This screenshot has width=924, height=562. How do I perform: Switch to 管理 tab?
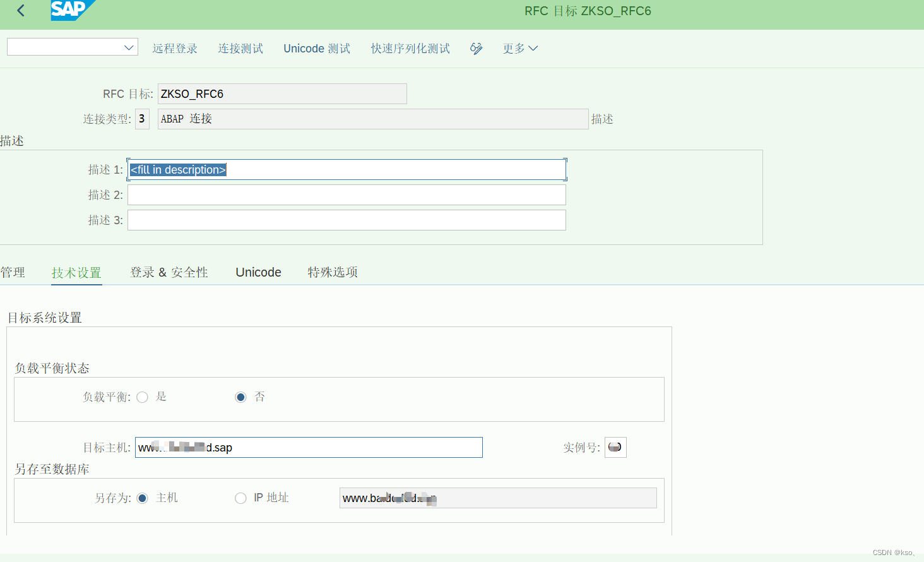(x=13, y=272)
